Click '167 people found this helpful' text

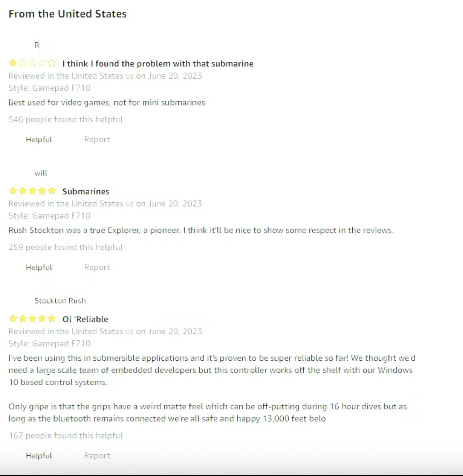pos(66,436)
